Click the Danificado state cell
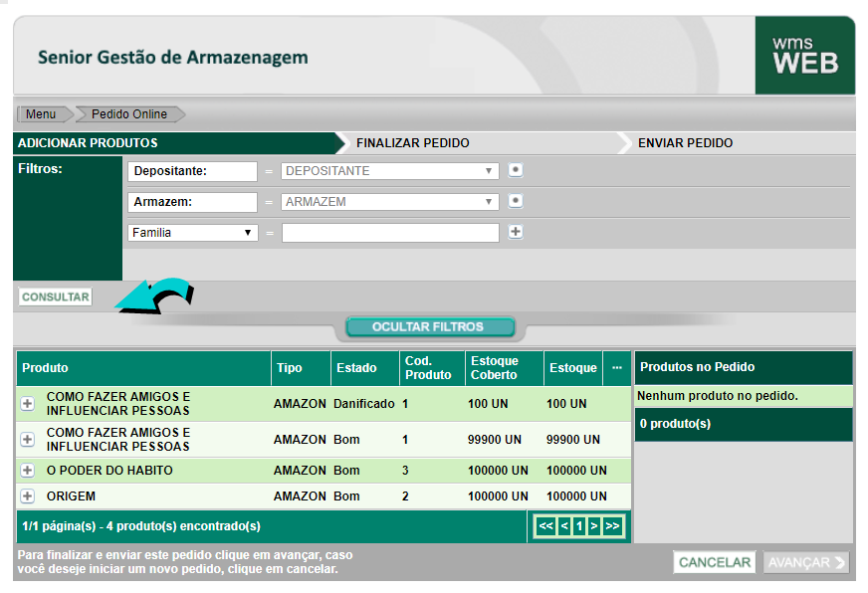The height and width of the screenshot is (593, 868). click(363, 404)
